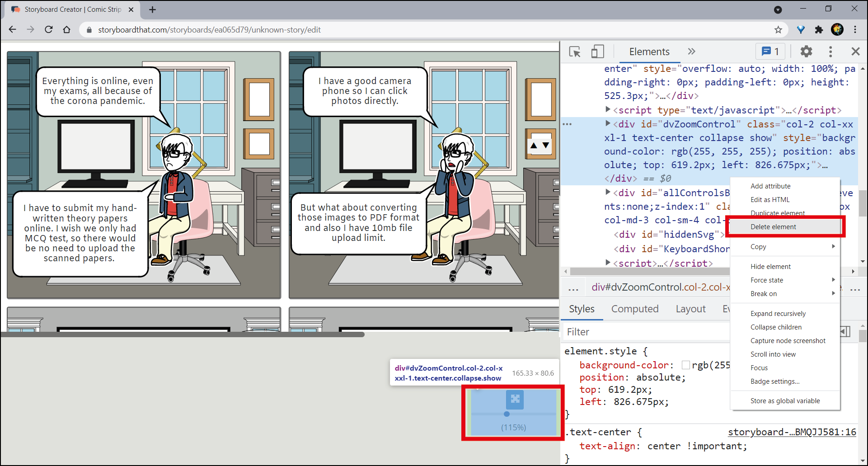Open the storyboard-...BMQJJ581:16 source link
This screenshot has height=466, width=868.
point(792,432)
